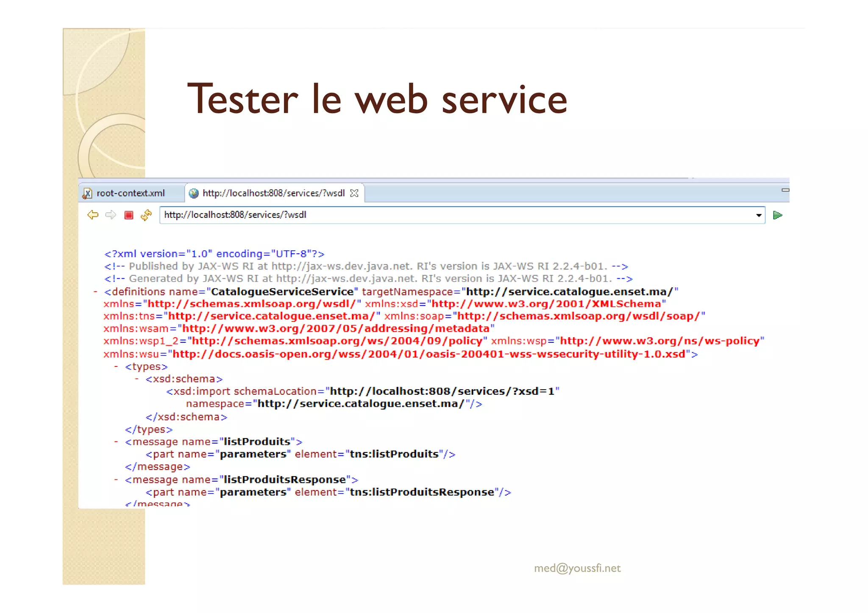Click the targetNamespace URL value

[x=570, y=291]
